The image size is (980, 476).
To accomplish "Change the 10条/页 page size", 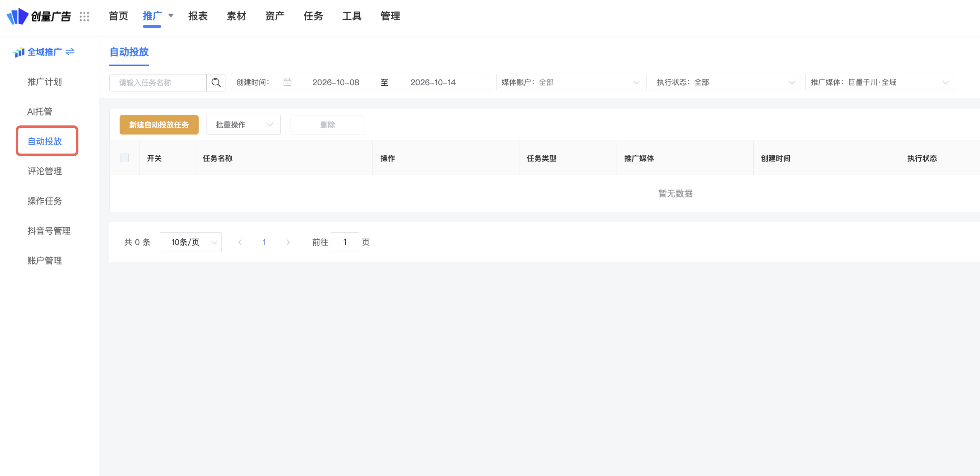I will point(191,242).
